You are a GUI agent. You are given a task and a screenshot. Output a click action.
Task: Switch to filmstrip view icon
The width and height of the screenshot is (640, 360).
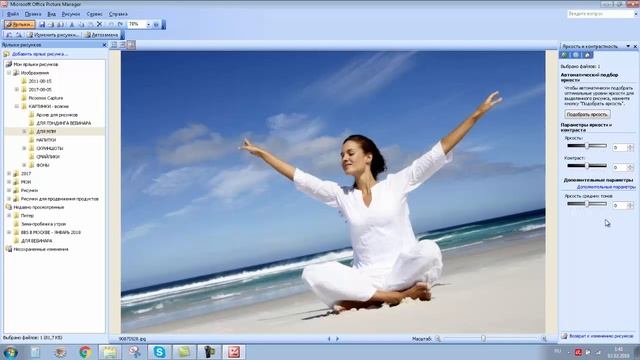tap(122, 45)
